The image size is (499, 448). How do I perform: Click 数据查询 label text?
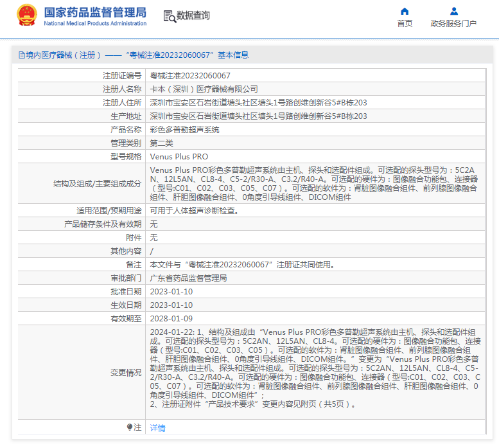(x=193, y=15)
